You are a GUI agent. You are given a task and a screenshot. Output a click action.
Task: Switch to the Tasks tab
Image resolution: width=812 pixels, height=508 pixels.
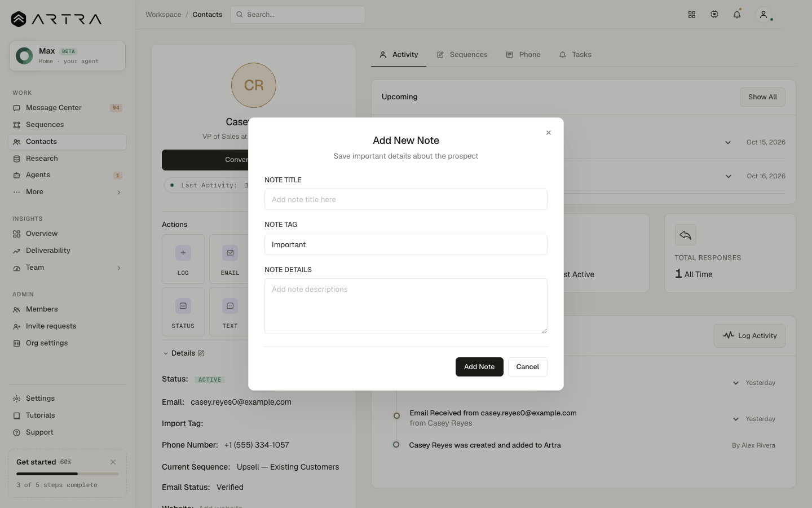[x=575, y=55]
